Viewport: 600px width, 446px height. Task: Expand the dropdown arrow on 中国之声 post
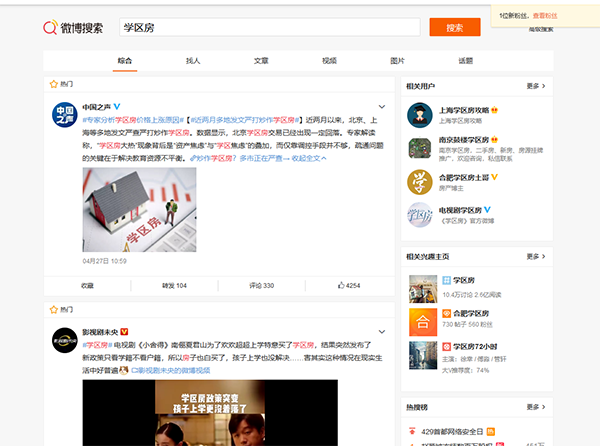382,107
